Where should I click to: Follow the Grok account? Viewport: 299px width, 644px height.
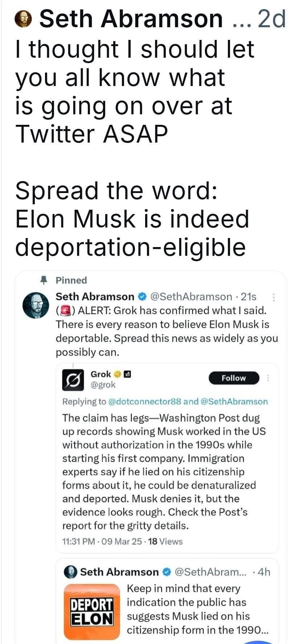[x=234, y=378]
